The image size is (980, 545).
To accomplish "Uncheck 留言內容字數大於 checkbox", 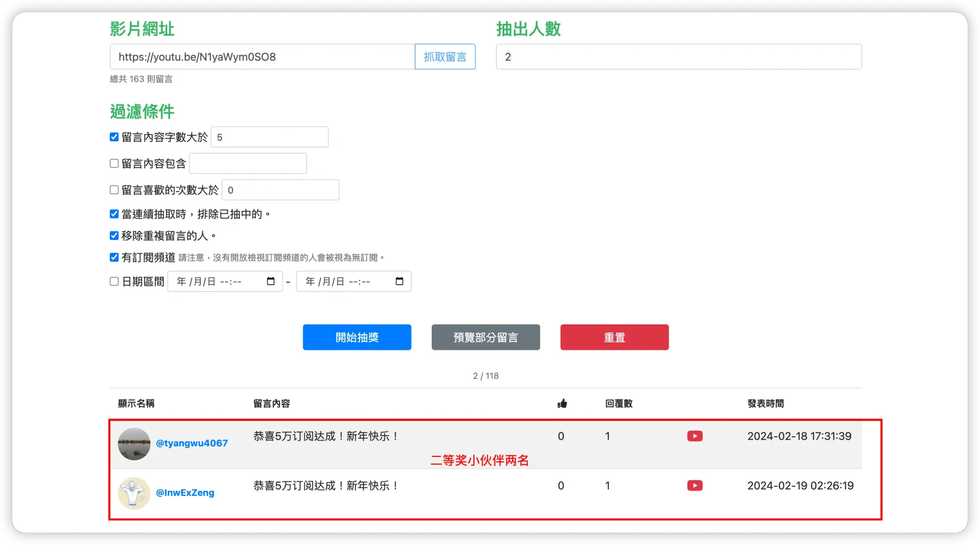I will 114,137.
